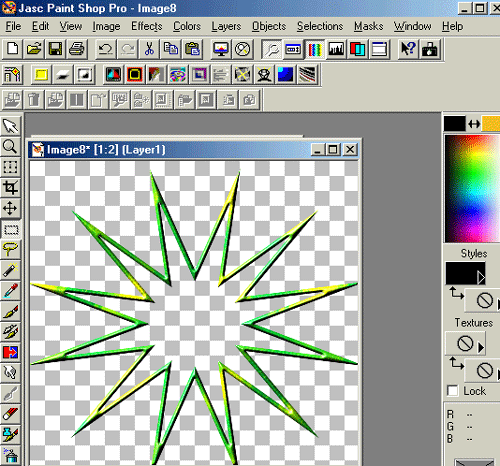Enable the Lock checkbox
This screenshot has width=500, height=466.
[x=452, y=391]
